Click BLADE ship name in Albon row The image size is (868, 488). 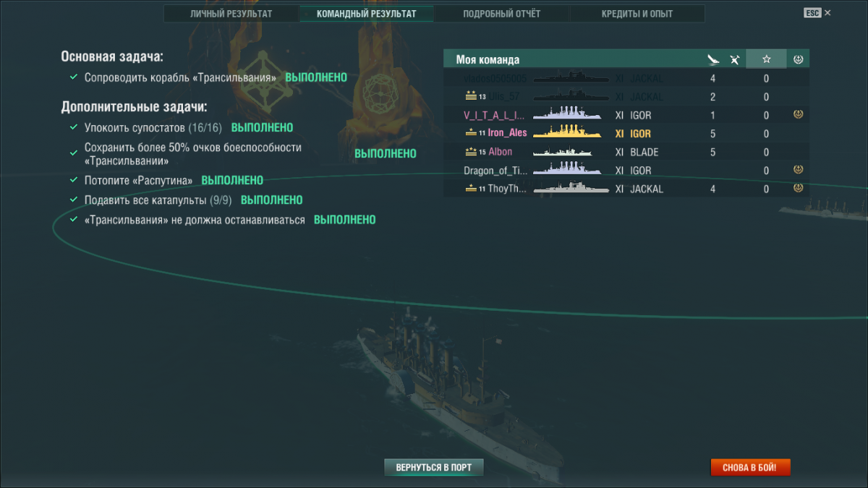point(644,152)
